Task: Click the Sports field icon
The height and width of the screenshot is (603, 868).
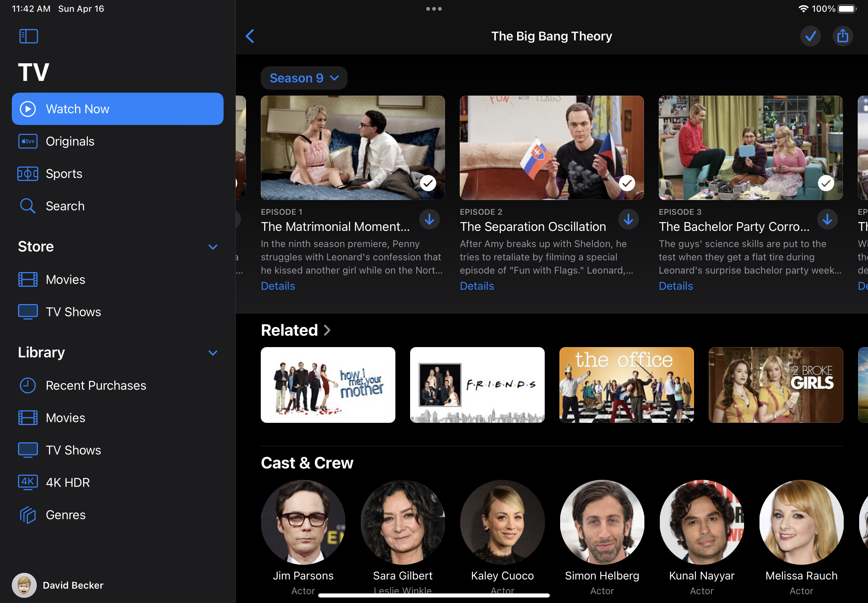Action: [28, 174]
